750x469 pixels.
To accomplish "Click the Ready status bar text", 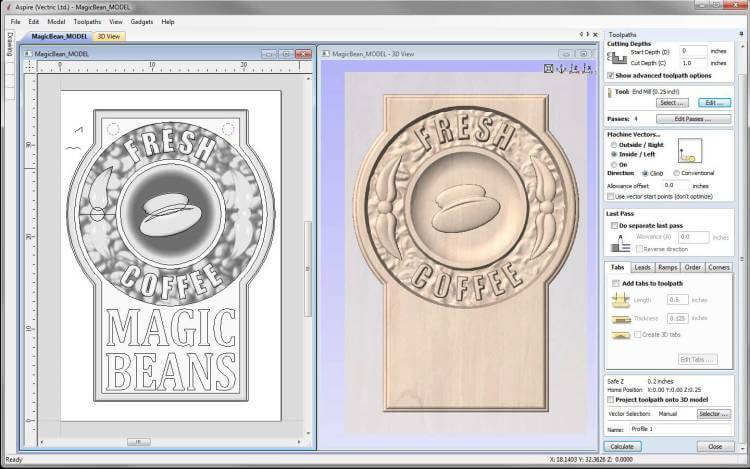I will [x=14, y=460].
